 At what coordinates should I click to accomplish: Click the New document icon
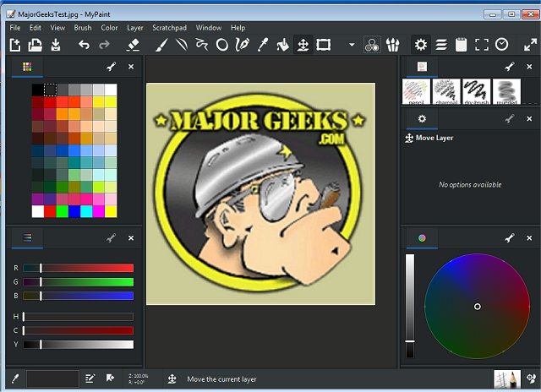[x=14, y=44]
